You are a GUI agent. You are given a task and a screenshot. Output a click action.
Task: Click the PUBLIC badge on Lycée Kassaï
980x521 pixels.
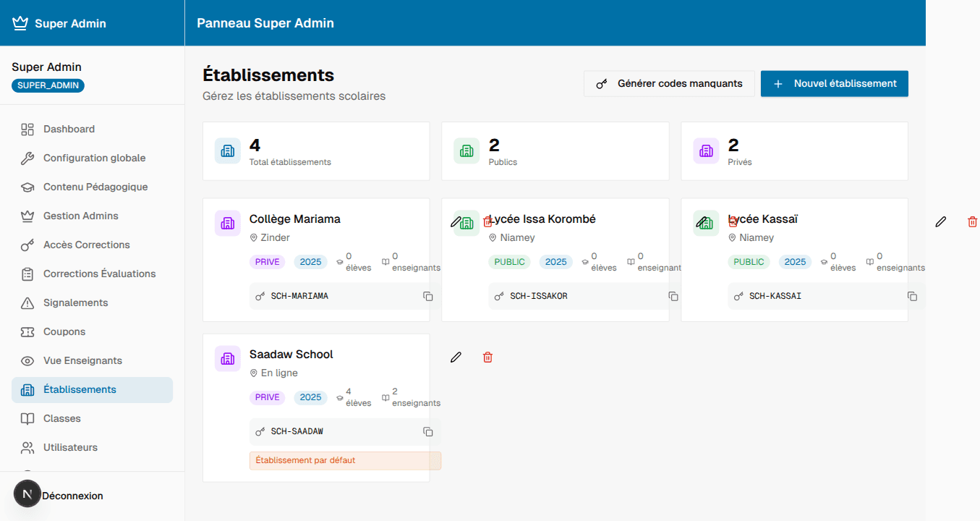(x=749, y=262)
